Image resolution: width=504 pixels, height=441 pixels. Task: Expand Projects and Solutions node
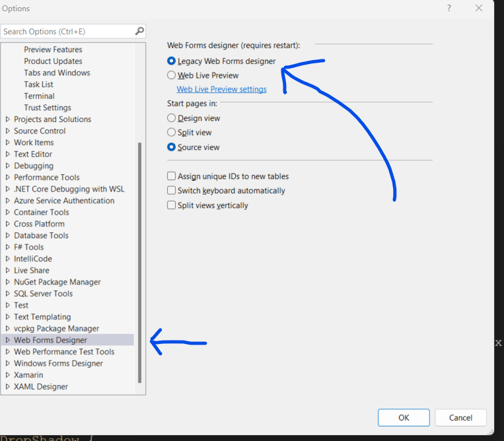[x=8, y=119]
